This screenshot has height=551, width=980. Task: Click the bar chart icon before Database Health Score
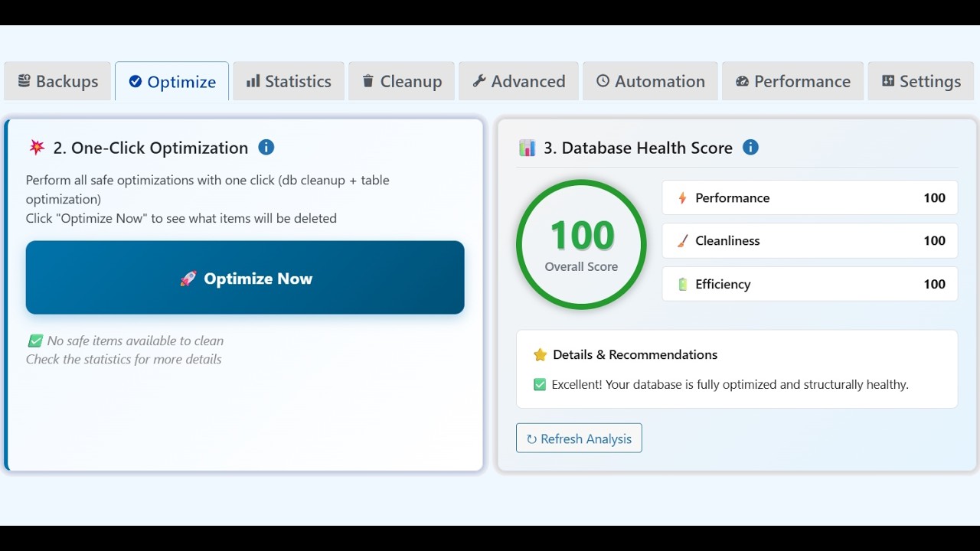[x=527, y=148]
